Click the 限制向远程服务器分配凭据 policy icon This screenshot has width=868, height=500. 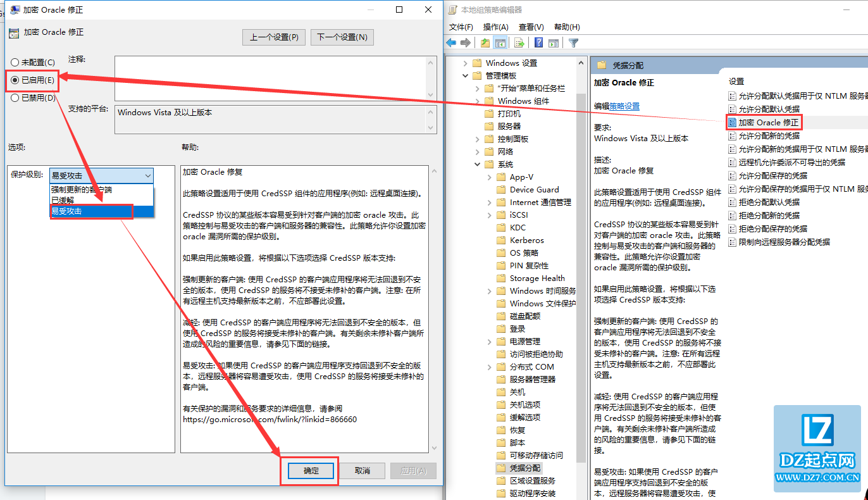tap(733, 242)
